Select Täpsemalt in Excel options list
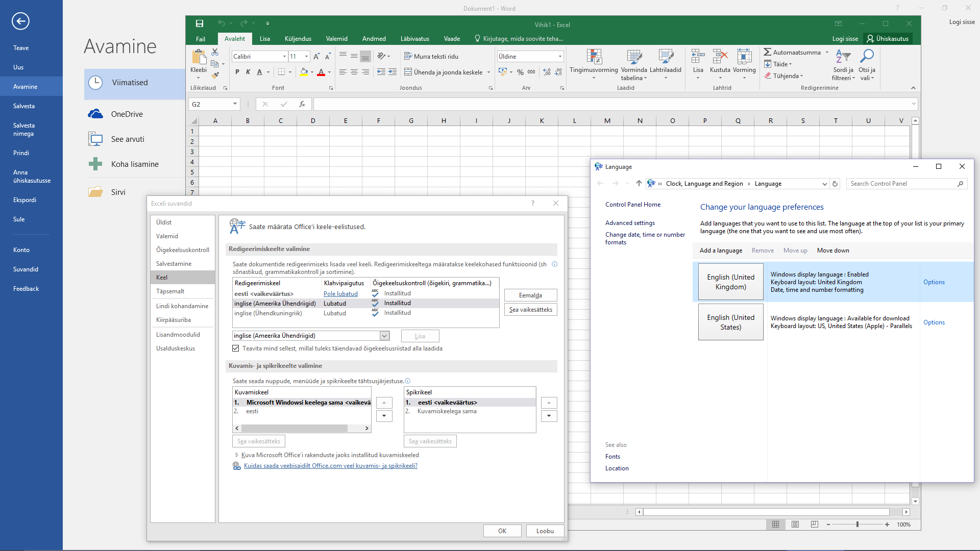This screenshot has width=980, height=551. (170, 291)
